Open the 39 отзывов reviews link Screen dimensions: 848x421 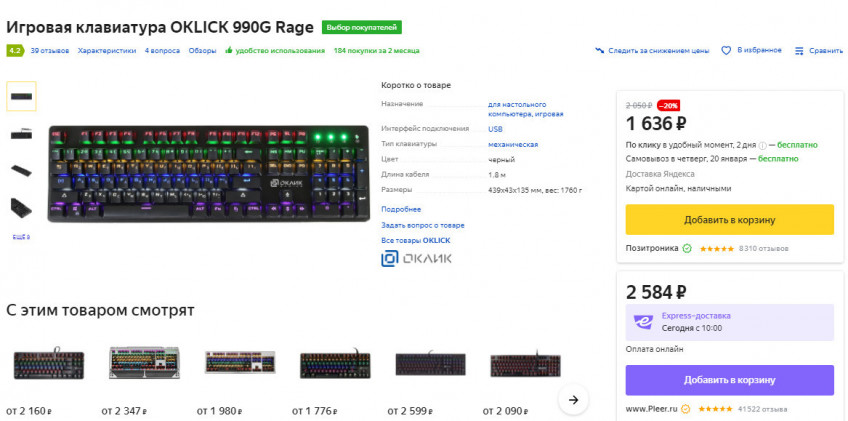(x=50, y=51)
